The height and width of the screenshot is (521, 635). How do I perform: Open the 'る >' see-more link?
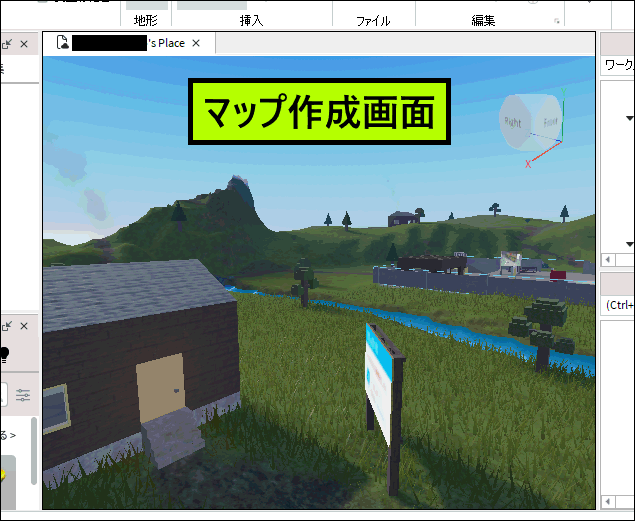8,436
